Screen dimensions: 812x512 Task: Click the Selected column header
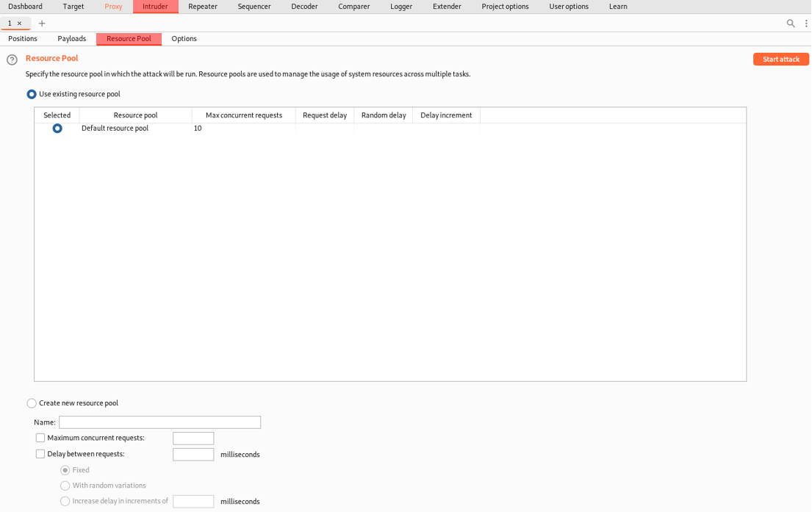coord(57,115)
